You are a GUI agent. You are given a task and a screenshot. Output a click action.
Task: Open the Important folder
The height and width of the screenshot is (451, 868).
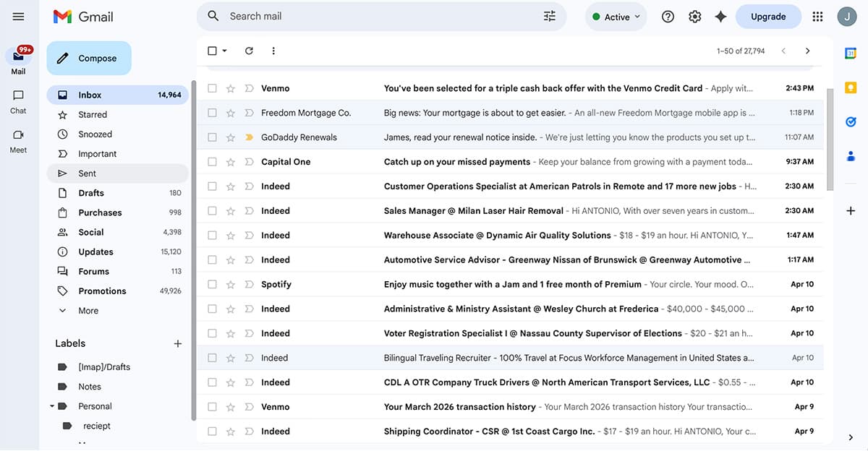pos(117,154)
